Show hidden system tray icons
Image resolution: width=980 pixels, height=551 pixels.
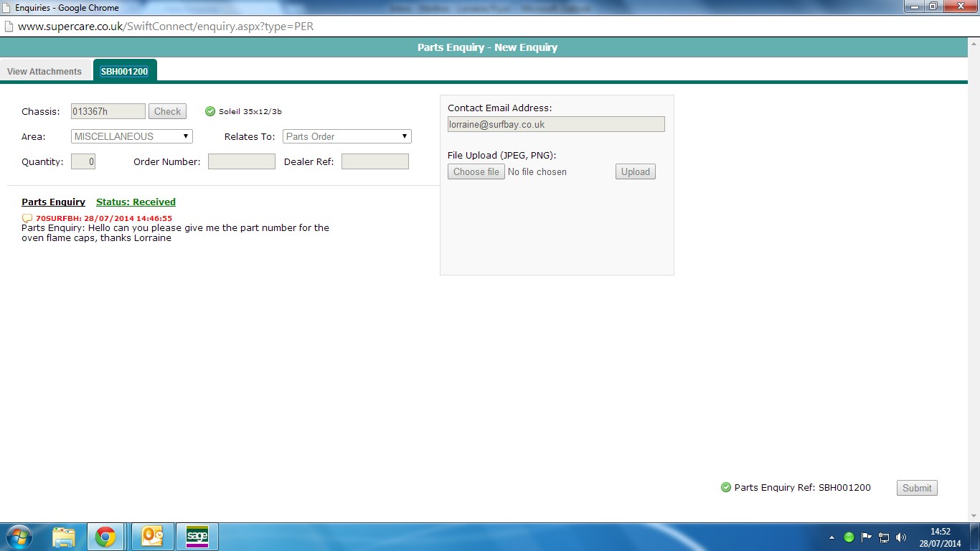click(x=832, y=537)
